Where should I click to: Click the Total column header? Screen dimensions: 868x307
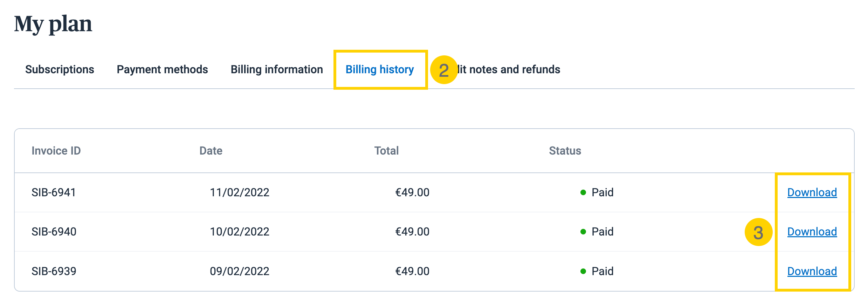[386, 151]
